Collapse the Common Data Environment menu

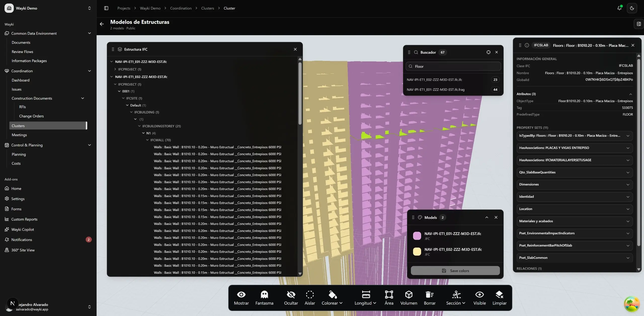(x=89, y=33)
